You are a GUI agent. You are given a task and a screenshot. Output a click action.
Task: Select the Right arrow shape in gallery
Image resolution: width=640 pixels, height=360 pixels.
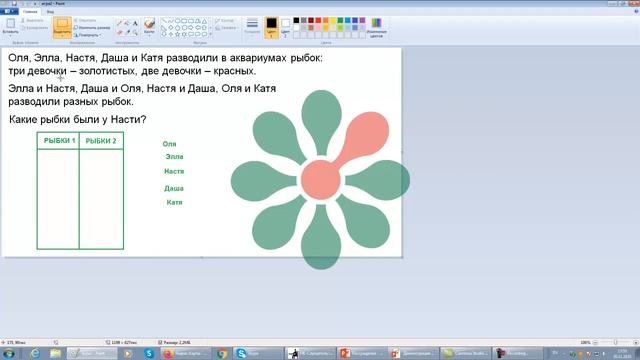[191, 28]
